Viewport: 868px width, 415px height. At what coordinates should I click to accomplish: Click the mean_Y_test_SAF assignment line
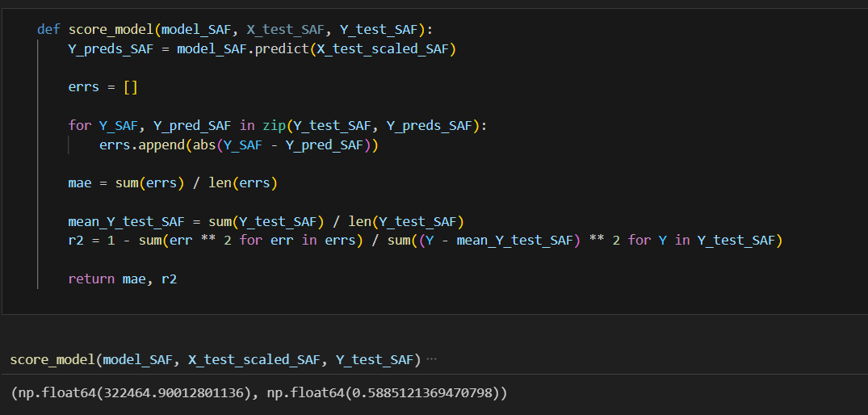click(266, 222)
